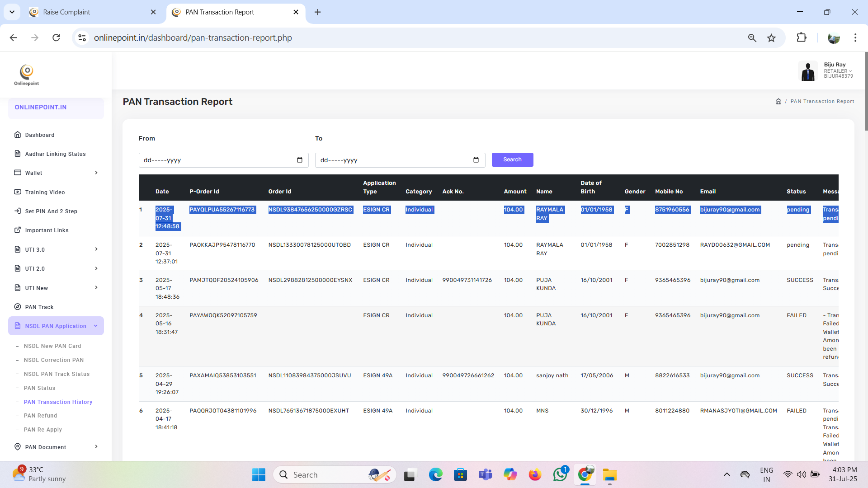The image size is (868, 488).
Task: Open the PAN Track menu item
Action: point(39,307)
